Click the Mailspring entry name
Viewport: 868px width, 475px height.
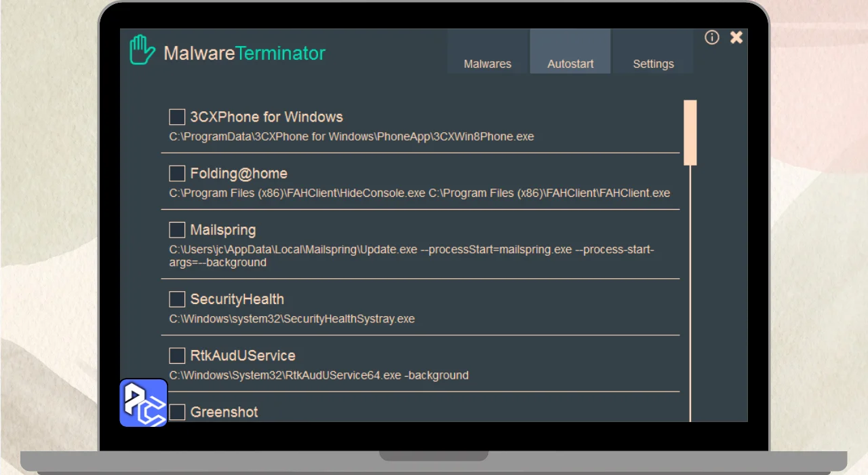coord(223,231)
